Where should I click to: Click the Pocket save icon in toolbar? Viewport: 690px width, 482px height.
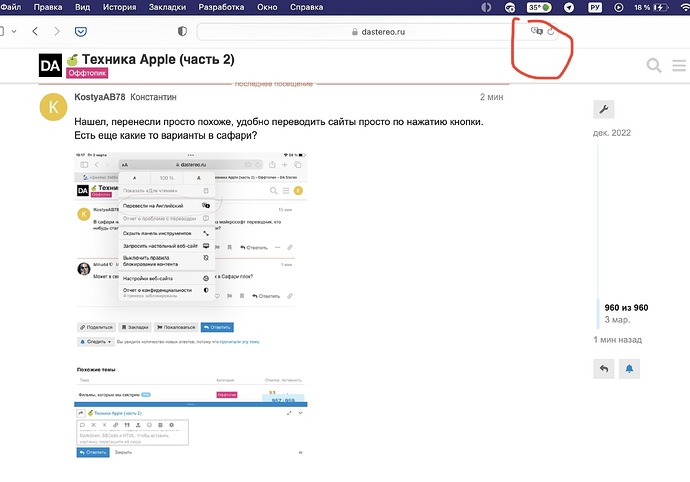tap(81, 31)
